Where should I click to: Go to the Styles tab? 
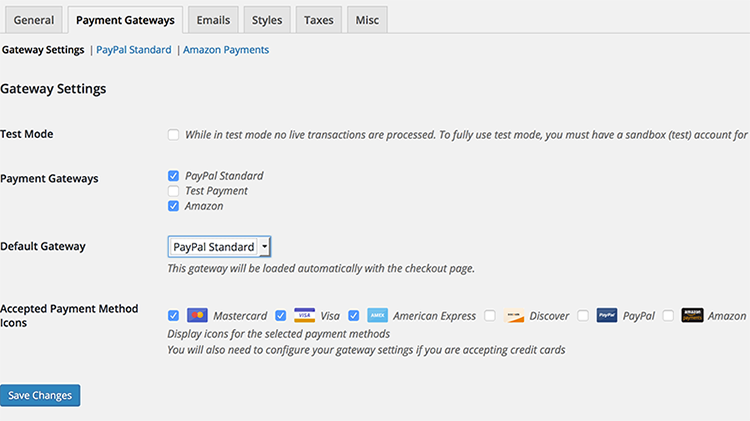(267, 20)
